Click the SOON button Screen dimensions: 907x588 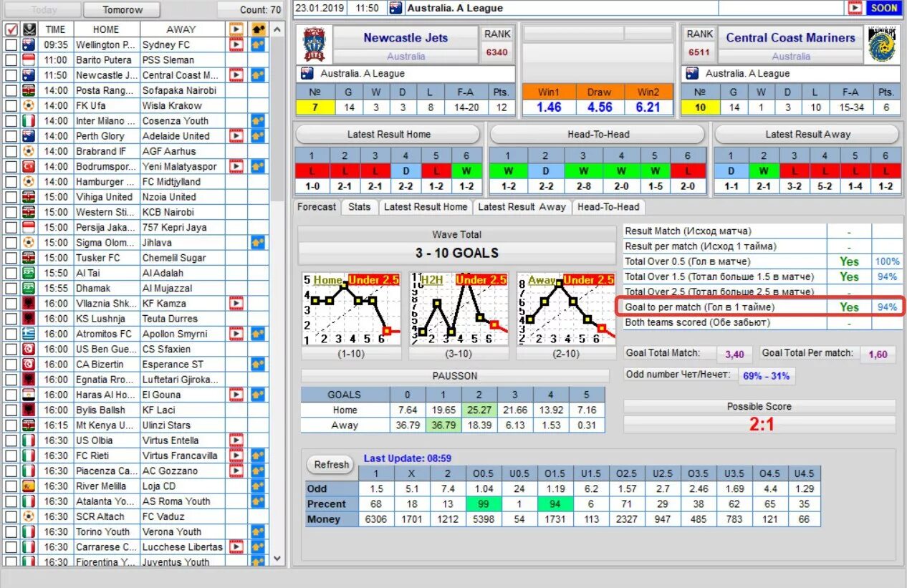coord(884,8)
